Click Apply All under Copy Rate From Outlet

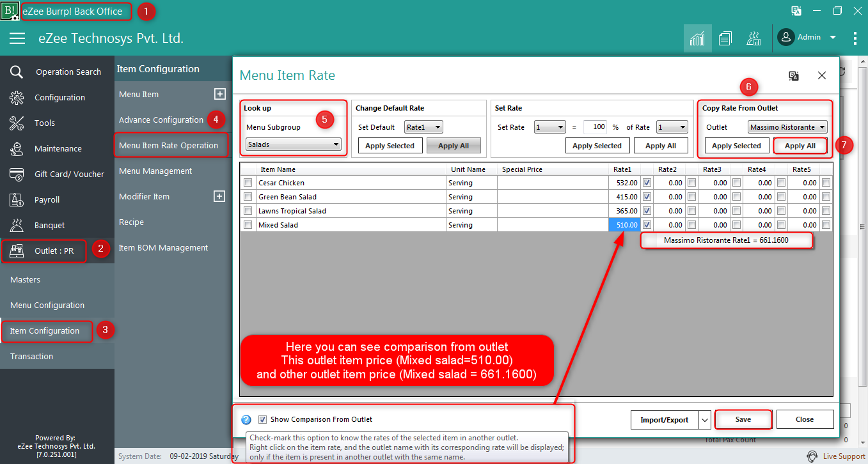coord(800,146)
